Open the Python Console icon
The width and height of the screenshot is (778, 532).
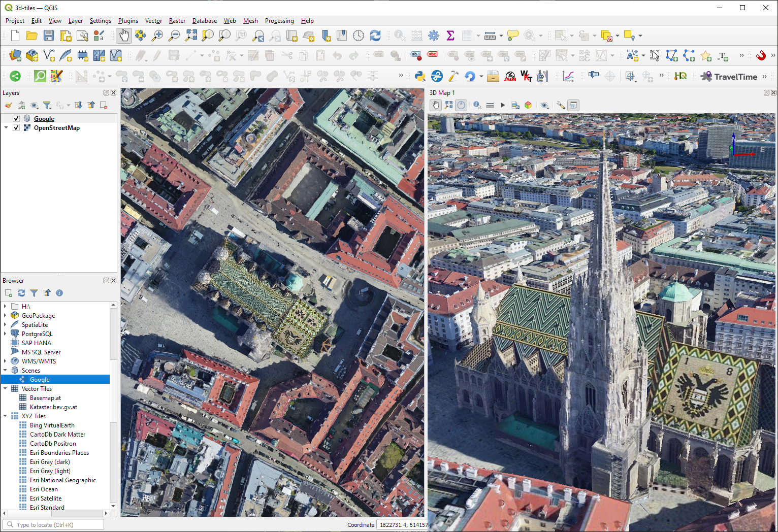[420, 76]
